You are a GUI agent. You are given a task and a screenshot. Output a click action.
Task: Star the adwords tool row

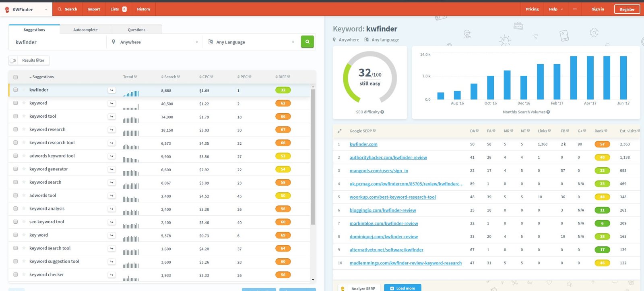click(x=24, y=195)
